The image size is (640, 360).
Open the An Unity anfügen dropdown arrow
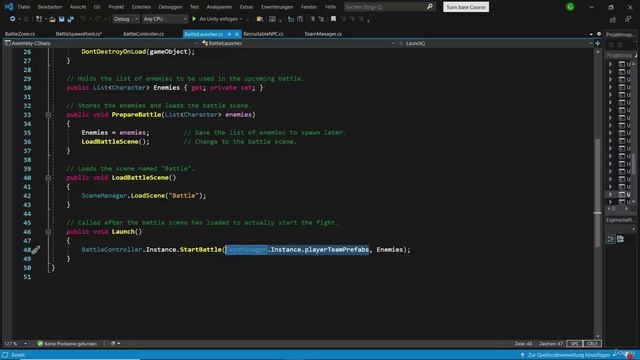(241, 19)
